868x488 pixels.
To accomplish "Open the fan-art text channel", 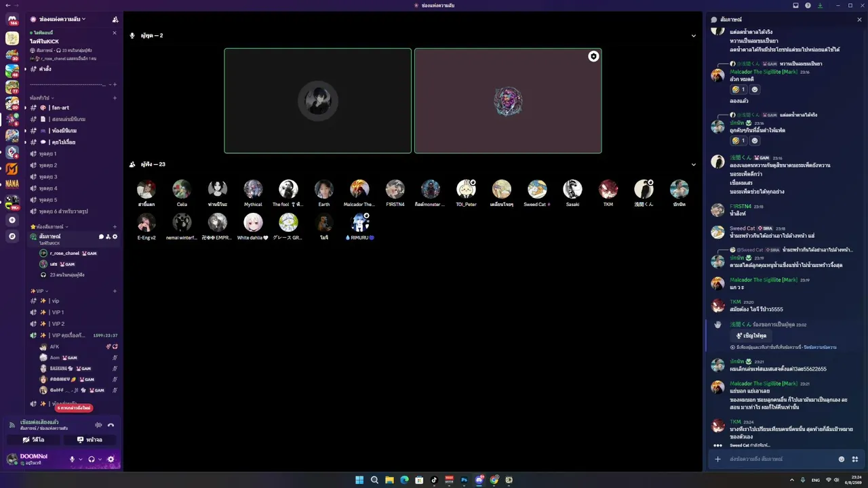I will (x=75, y=107).
